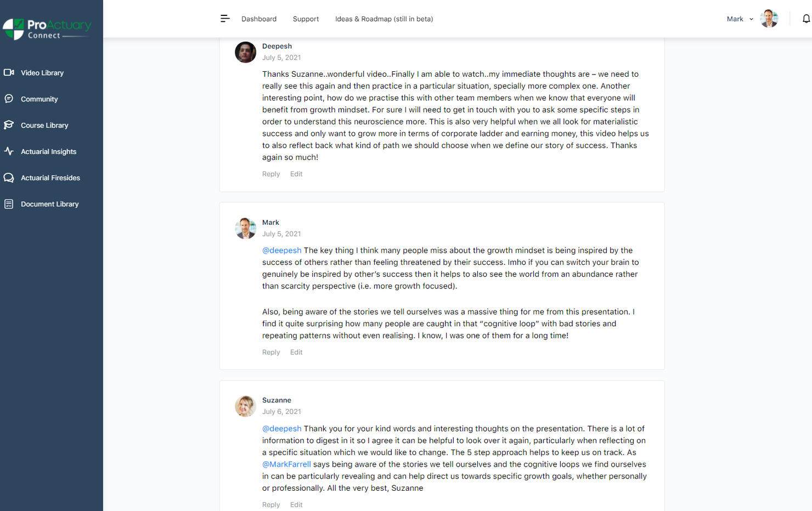Open the @deepesh mention in Suzanne's comment
The image size is (812, 511).
281,428
